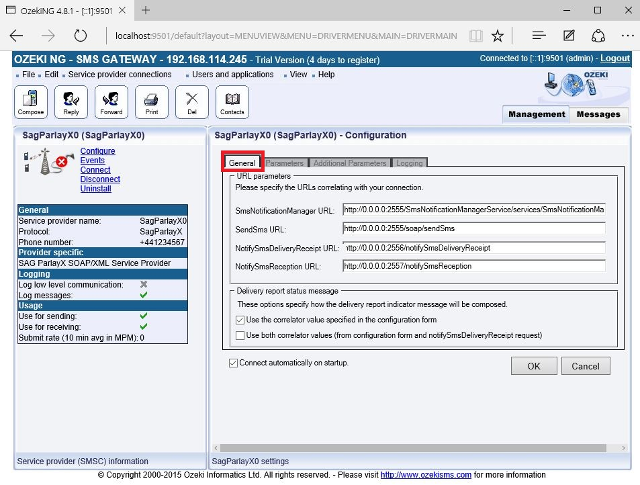This screenshot has width=640, height=485.
Task: Close the OzekiNG browser tab
Action: click(x=122, y=10)
